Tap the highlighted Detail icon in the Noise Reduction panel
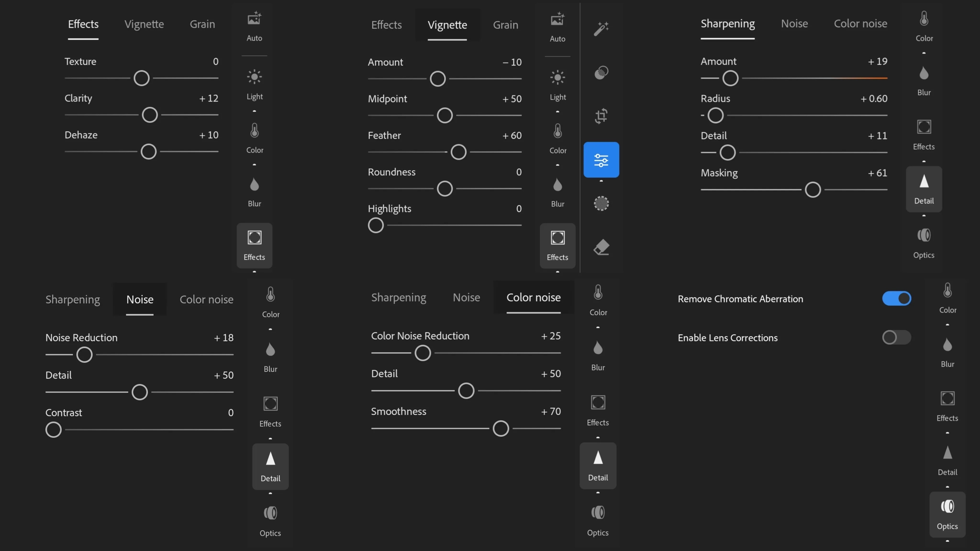The image size is (980, 551). coord(270,467)
